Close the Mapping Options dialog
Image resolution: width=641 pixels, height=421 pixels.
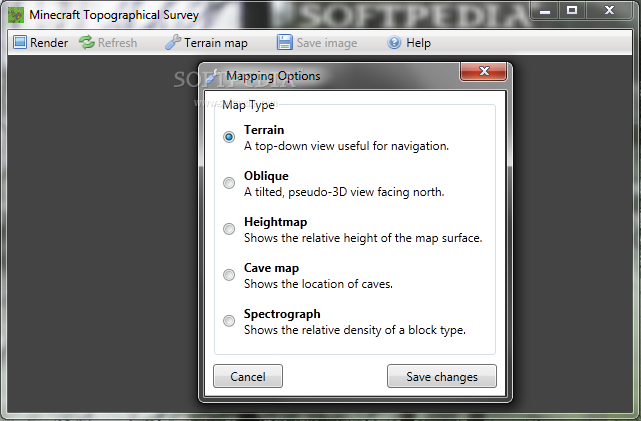tap(484, 72)
